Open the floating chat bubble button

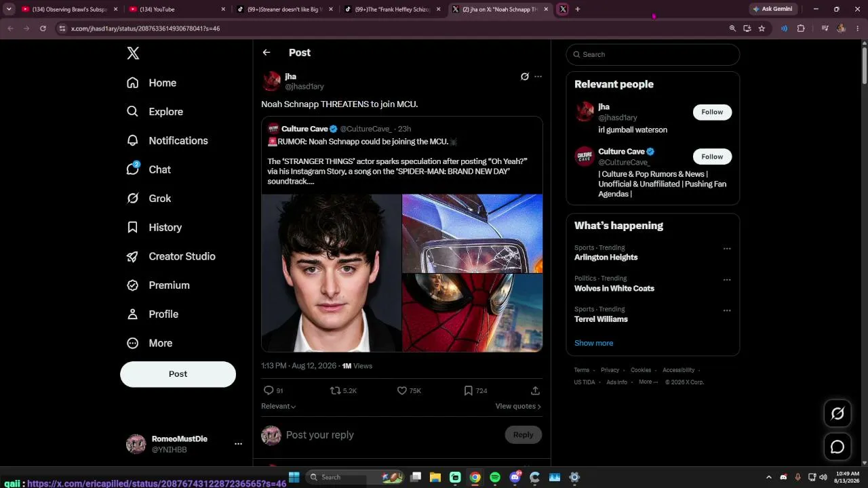point(837,447)
